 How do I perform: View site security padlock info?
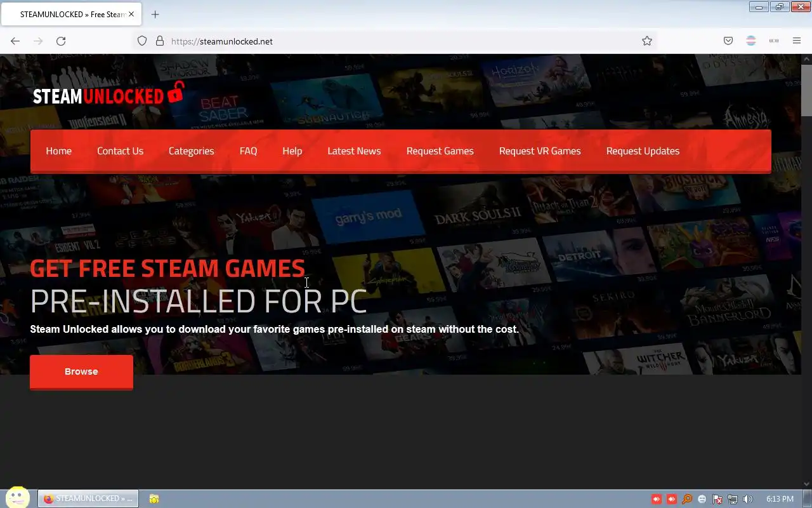(159, 41)
